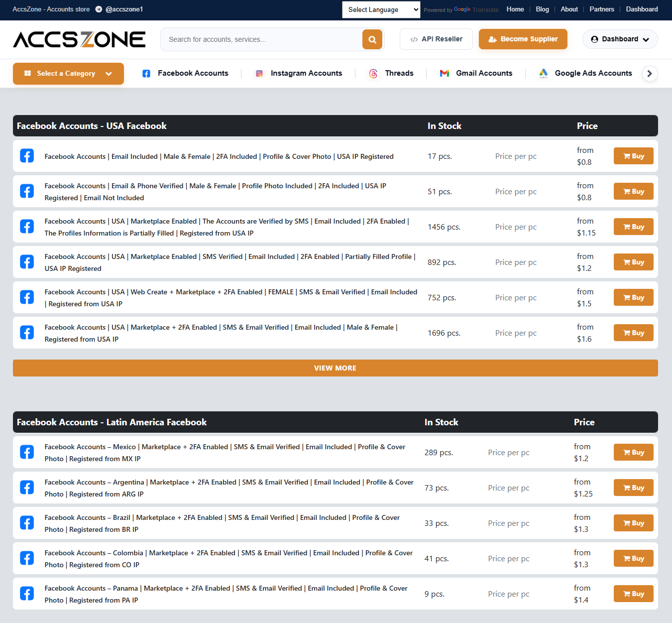Buy the 752 pcs. FEMALE listing
672x623 pixels.
634,297
